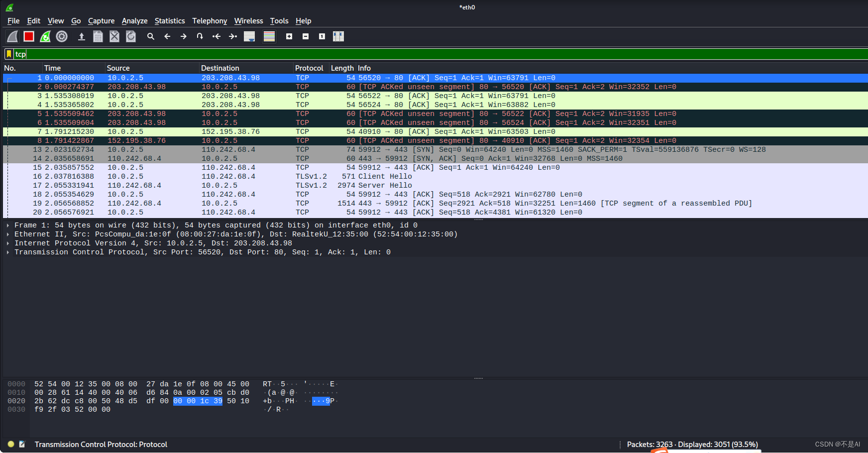Select packet 14 SYN, ACK row

(435, 159)
